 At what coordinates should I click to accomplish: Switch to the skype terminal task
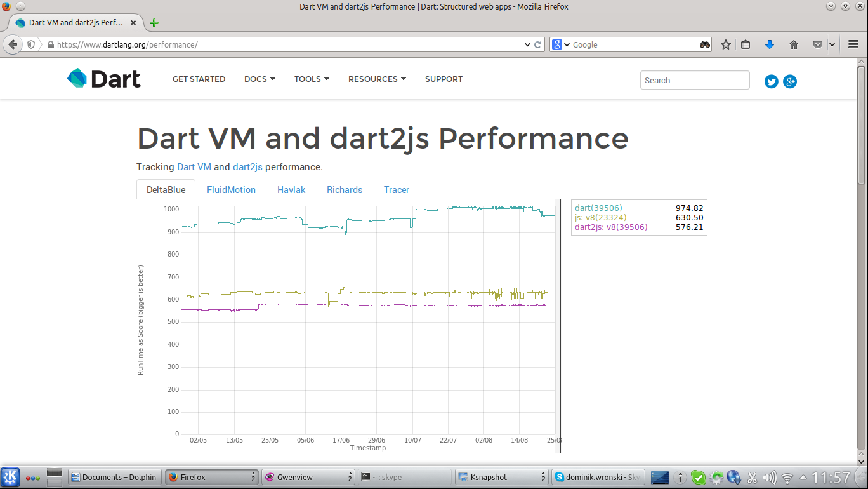pyautogui.click(x=405, y=478)
